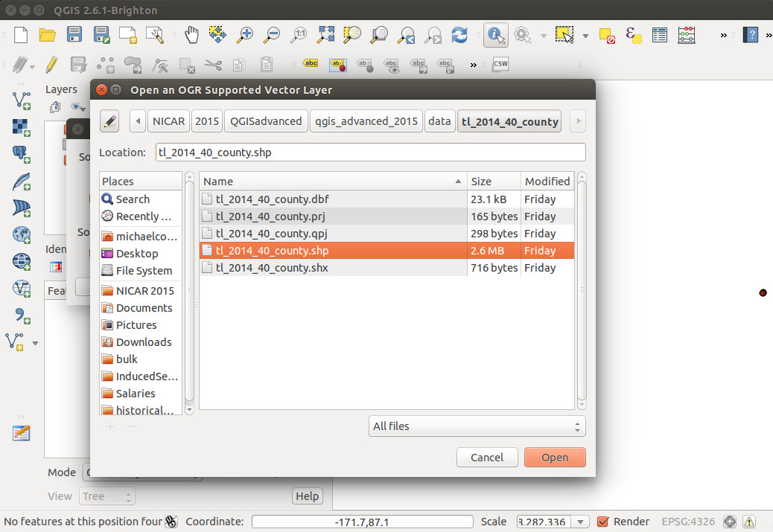This screenshot has height=532, width=773.
Task: Expand the current edits dropdown arrow
Action: pos(32,66)
